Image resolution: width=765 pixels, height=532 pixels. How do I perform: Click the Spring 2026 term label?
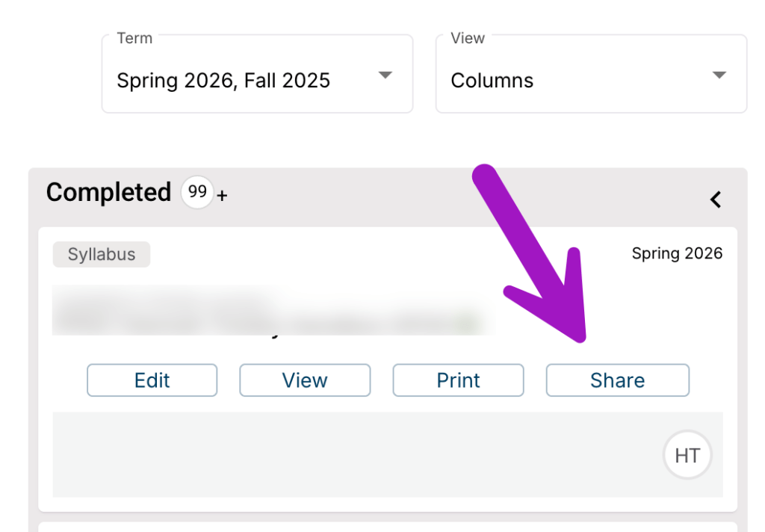[x=676, y=253]
